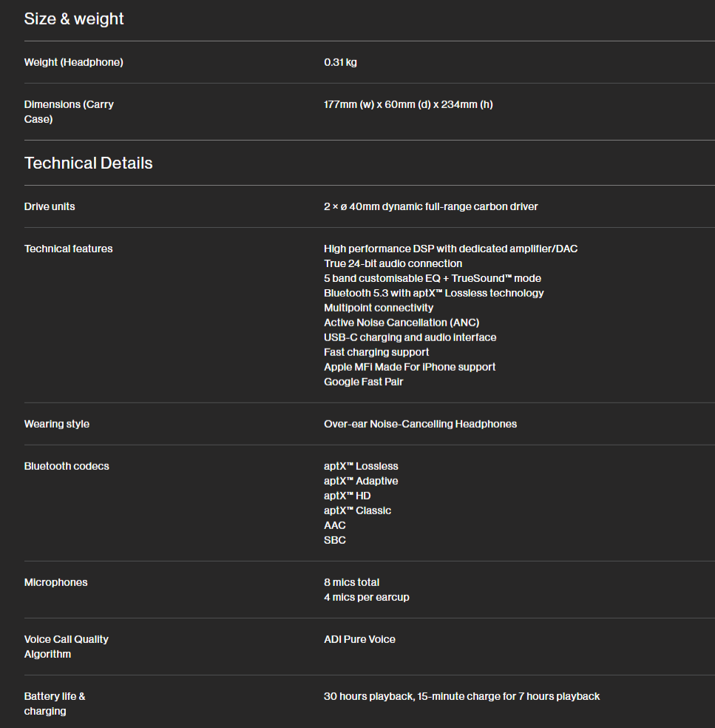Select the Multipoint connectivity line

(379, 308)
